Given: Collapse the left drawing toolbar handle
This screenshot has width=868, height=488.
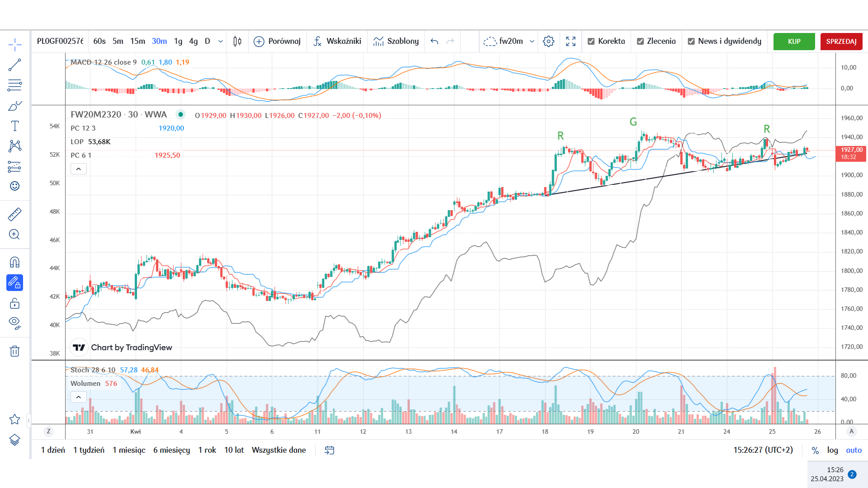Looking at the screenshot, I should click(x=29, y=421).
